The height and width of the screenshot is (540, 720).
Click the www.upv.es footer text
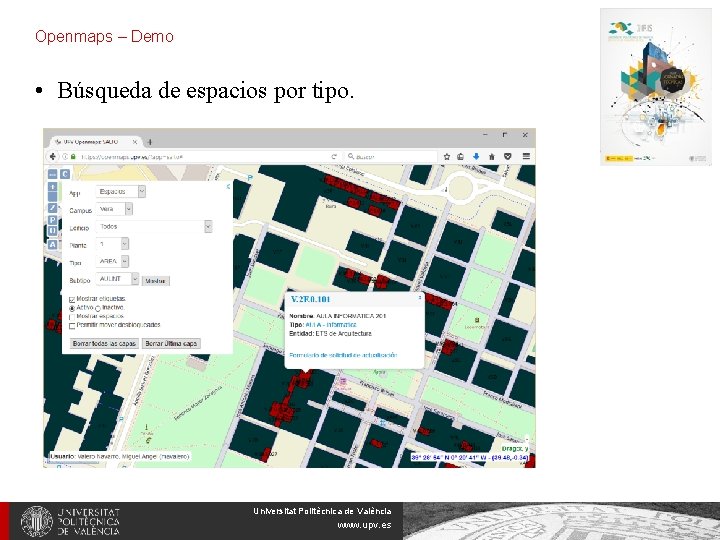pyautogui.click(x=364, y=525)
